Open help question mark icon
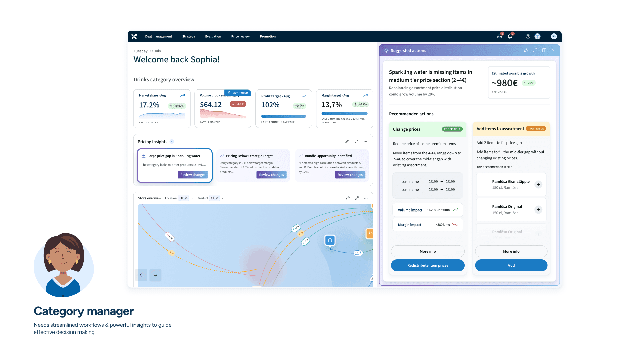This screenshot has height=362, width=644. 528,36
